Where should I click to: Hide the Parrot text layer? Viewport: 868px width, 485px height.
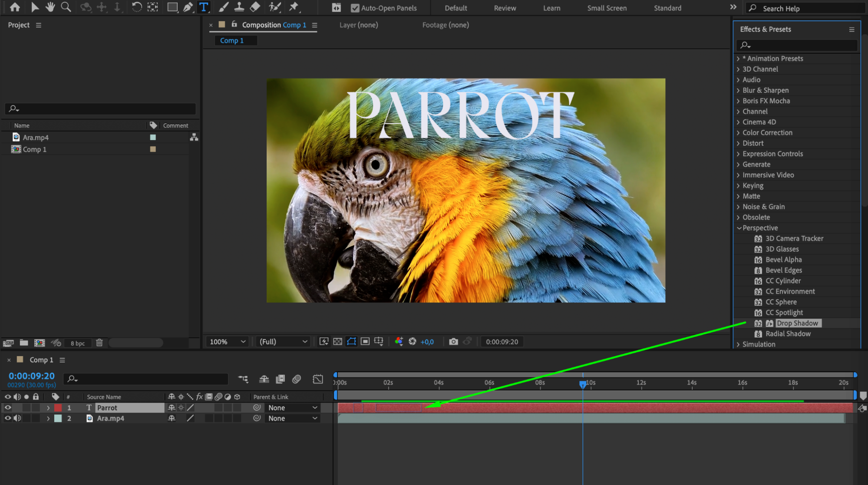8,408
